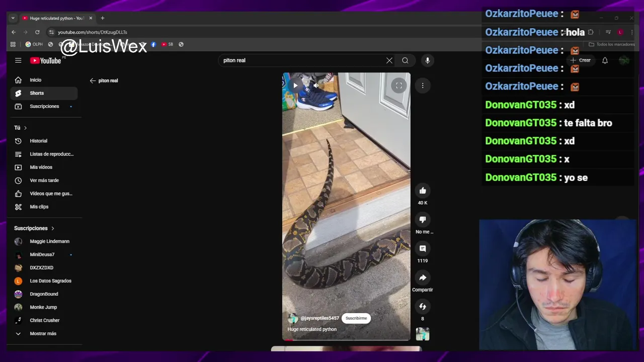644x362 pixels.
Task: Open the sound thumbnail below Remix
Action: tap(423, 334)
